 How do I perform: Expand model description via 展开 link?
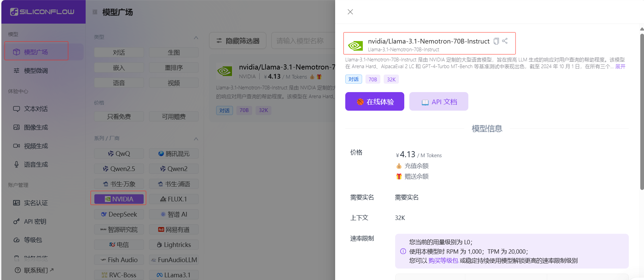[620, 66]
